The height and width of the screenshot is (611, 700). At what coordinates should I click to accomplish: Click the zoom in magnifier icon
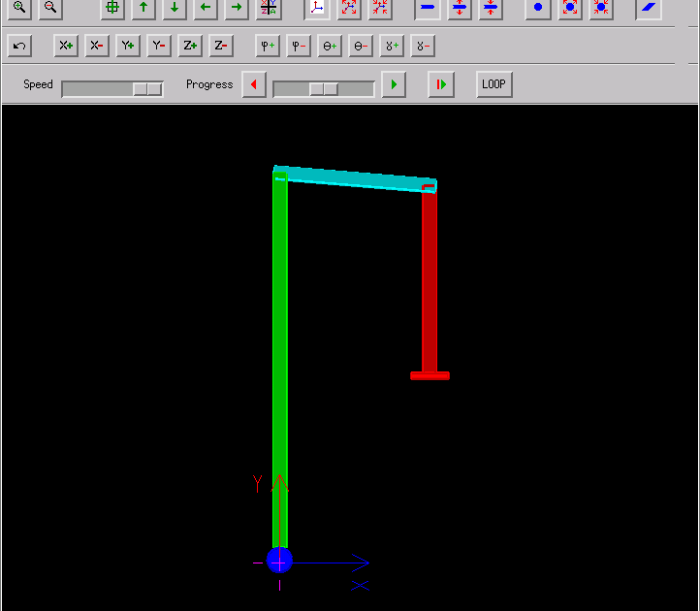point(19,7)
